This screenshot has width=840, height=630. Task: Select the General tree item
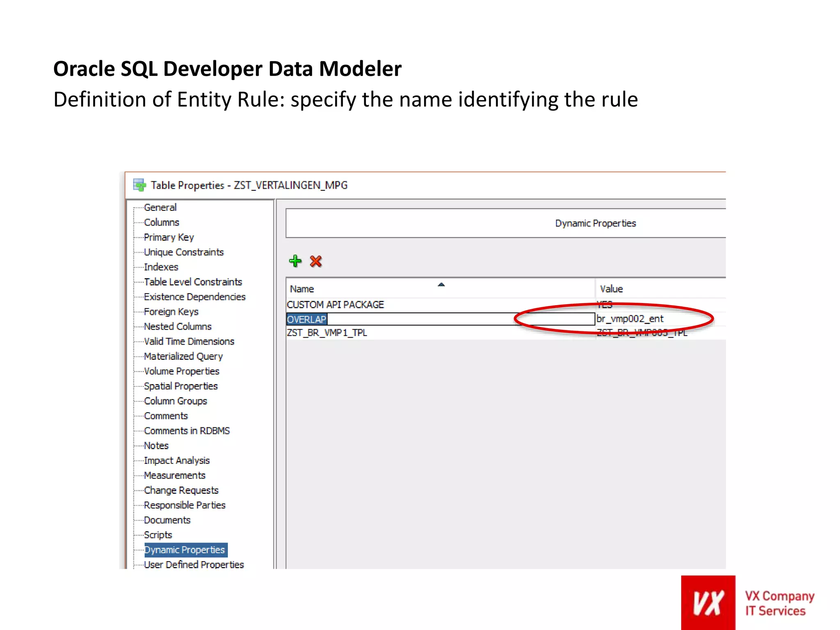[160, 208]
